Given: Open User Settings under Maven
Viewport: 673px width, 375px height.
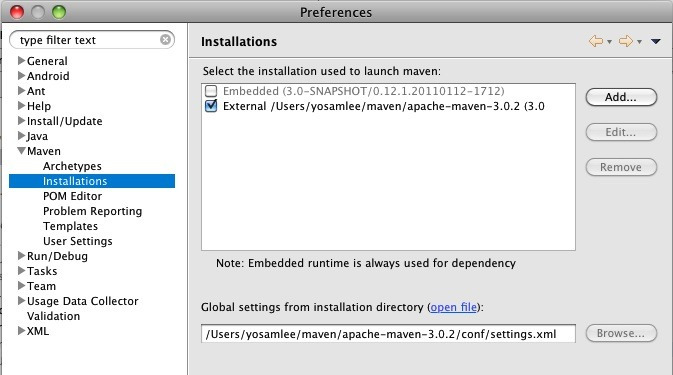Looking at the screenshot, I should coord(78,241).
